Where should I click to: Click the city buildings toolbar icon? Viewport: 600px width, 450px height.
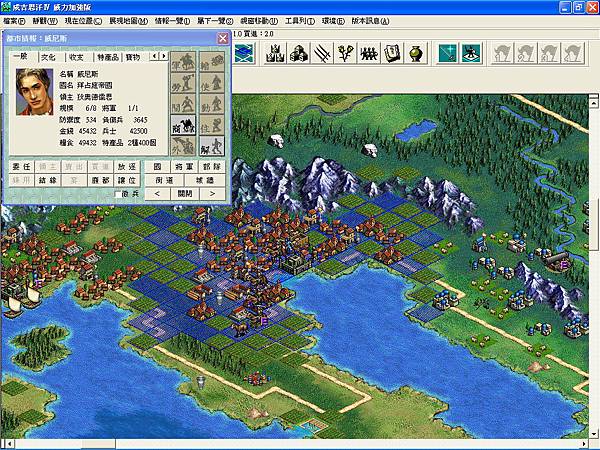tap(299, 53)
